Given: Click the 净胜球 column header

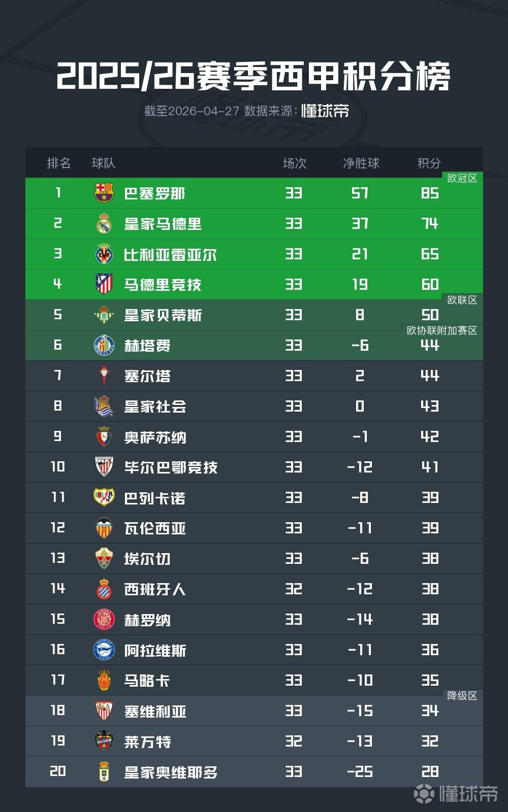Looking at the screenshot, I should 361,163.
